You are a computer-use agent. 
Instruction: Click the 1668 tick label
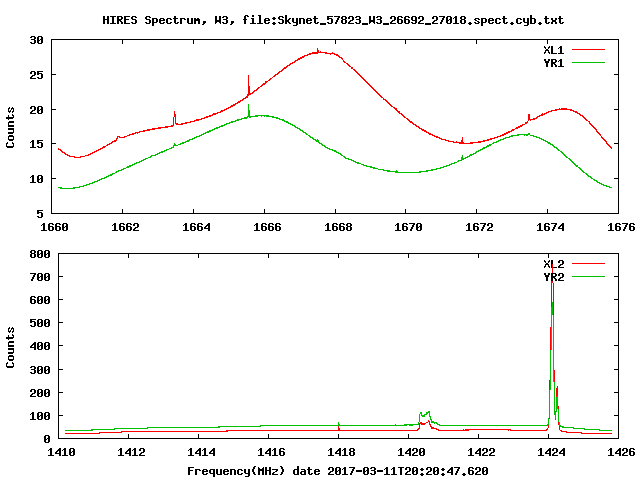pyautogui.click(x=338, y=227)
